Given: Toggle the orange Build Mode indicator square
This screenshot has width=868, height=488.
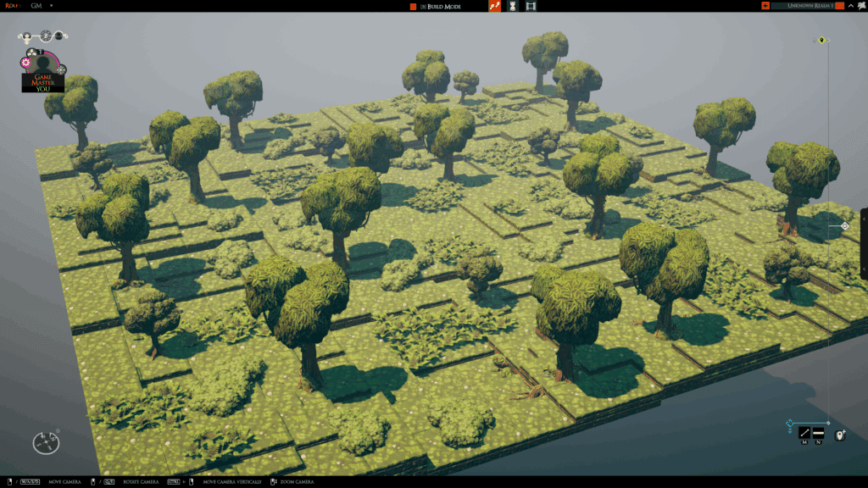Looking at the screenshot, I should pyautogui.click(x=414, y=6).
